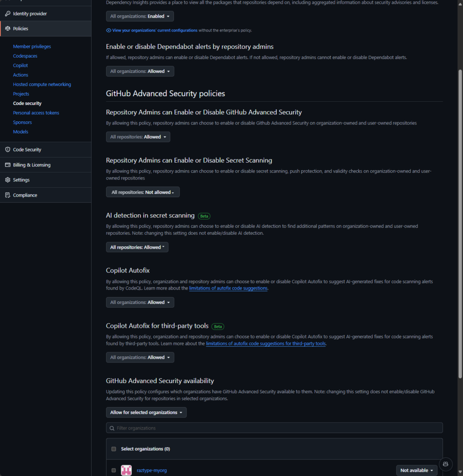Select the scales icon next to Policies
Viewport: 463px width, 476px height.
(x=7, y=28)
